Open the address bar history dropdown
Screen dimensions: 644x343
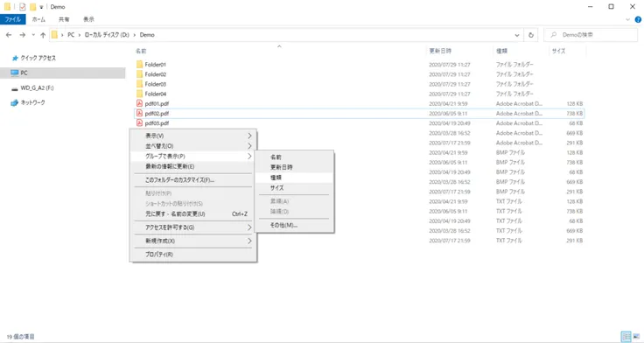coord(516,35)
